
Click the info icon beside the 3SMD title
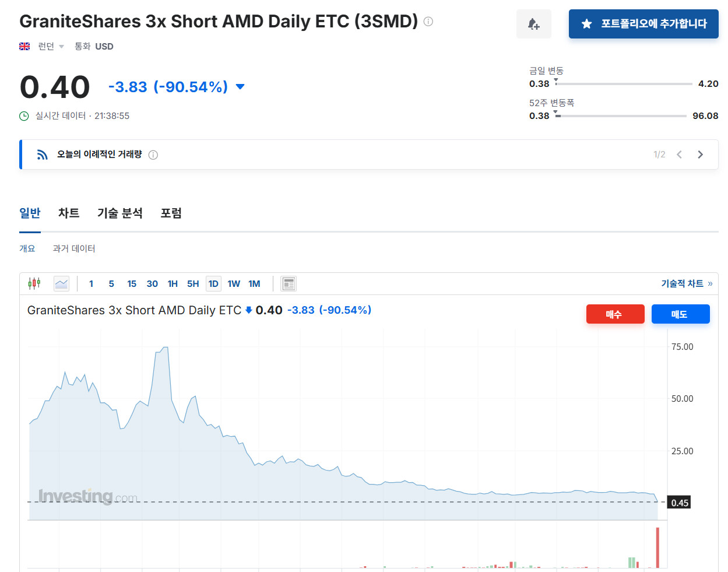[428, 22]
